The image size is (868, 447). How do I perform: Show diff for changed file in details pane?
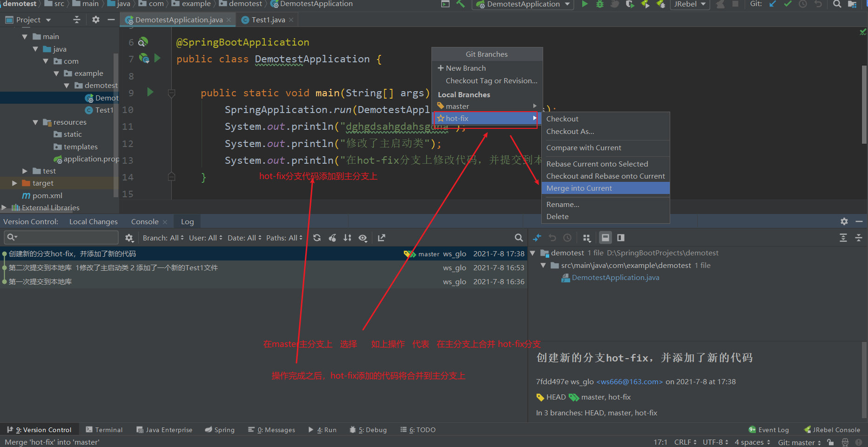[537, 238]
